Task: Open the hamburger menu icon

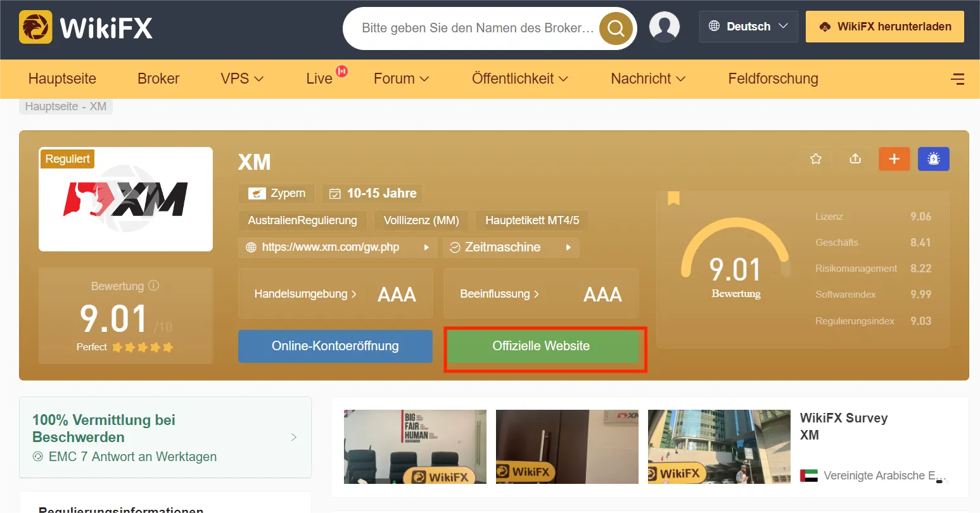Action: 958,79
